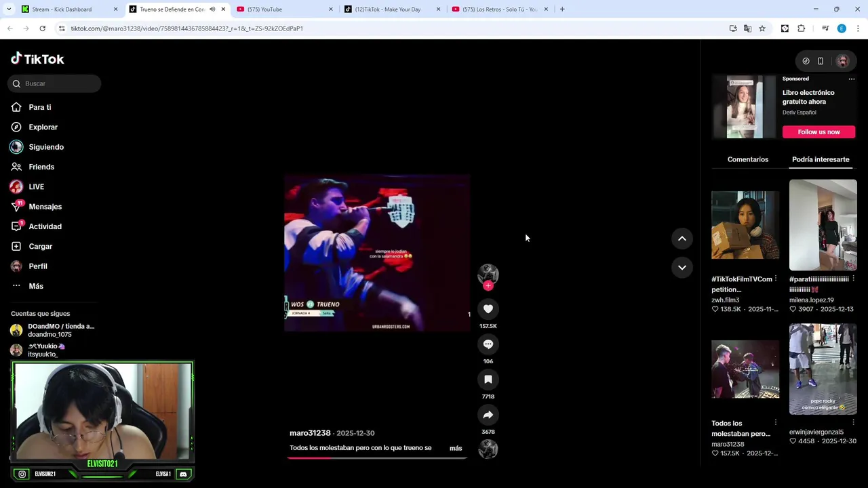Expand the caption with más

point(456,448)
